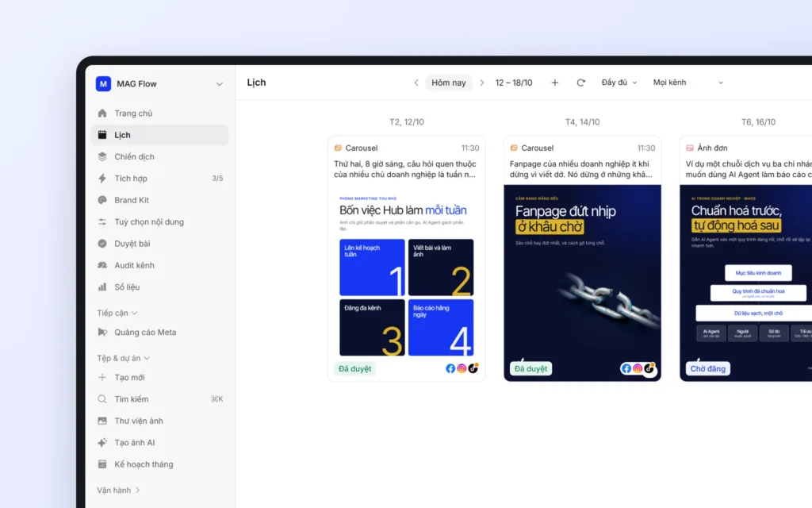
Task: Click Instagram icon on T2 12/10 card
Action: [462, 368]
